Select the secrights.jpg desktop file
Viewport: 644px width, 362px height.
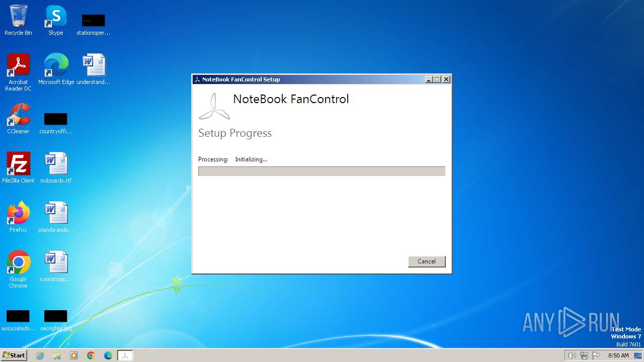click(56, 320)
